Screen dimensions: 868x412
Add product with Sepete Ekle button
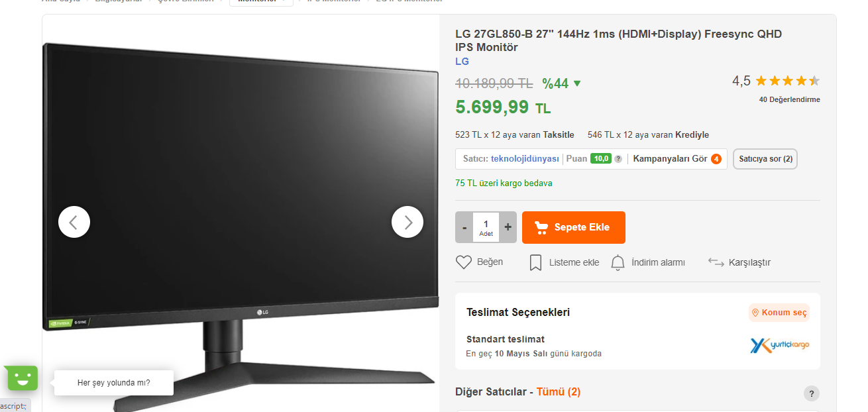[x=574, y=227]
